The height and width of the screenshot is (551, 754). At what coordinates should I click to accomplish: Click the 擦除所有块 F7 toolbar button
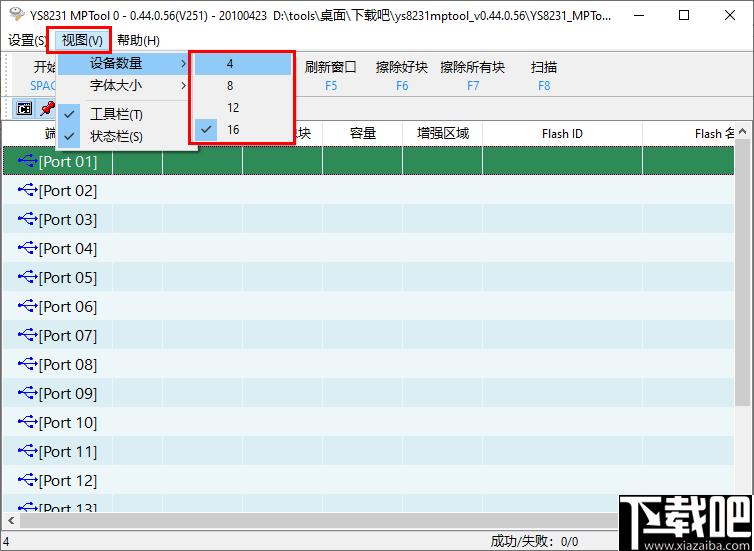coord(473,75)
